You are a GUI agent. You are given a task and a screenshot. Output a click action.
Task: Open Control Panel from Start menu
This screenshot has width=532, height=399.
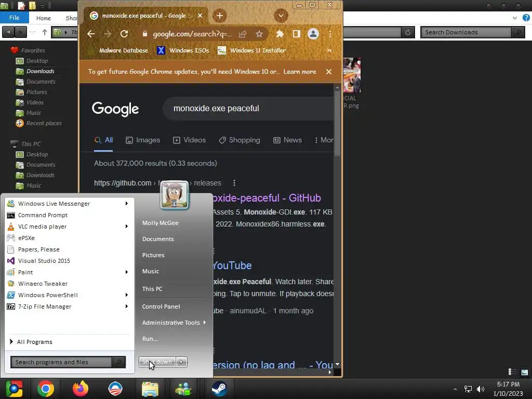click(x=161, y=307)
